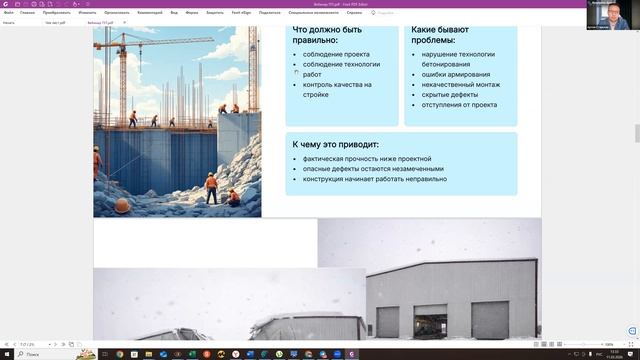Open the Справка menu
The width and height of the screenshot is (640, 360).
(x=354, y=13)
